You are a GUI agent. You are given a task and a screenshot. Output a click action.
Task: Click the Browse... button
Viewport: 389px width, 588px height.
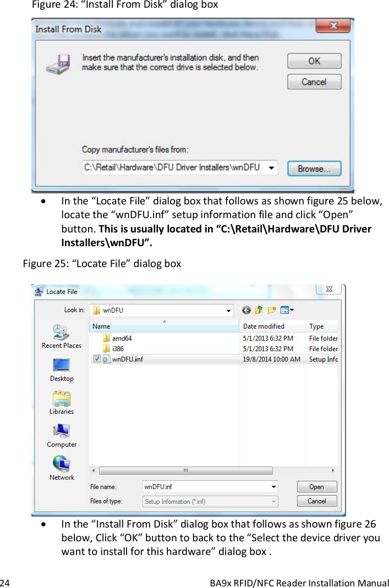click(x=314, y=168)
